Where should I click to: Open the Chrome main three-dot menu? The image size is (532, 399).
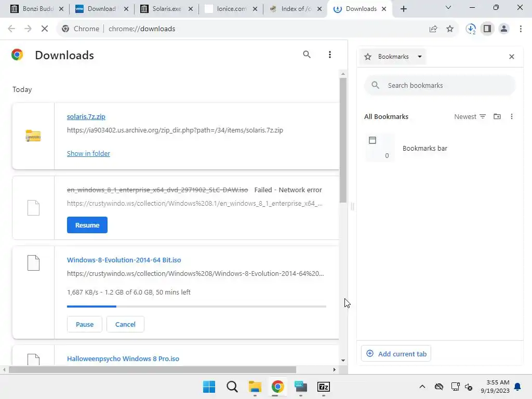(x=521, y=29)
